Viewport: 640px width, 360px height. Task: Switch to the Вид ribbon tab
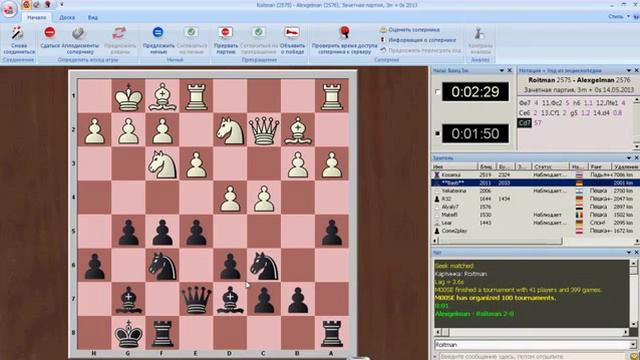point(93,18)
